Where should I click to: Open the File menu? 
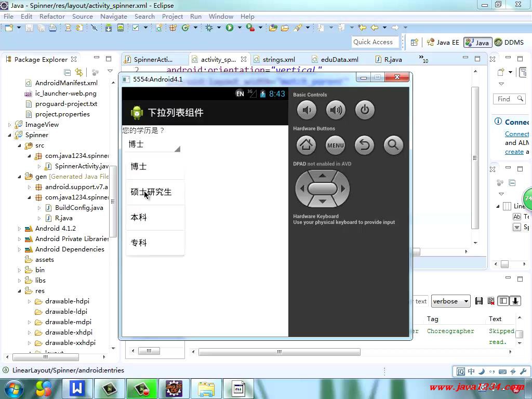click(8, 16)
